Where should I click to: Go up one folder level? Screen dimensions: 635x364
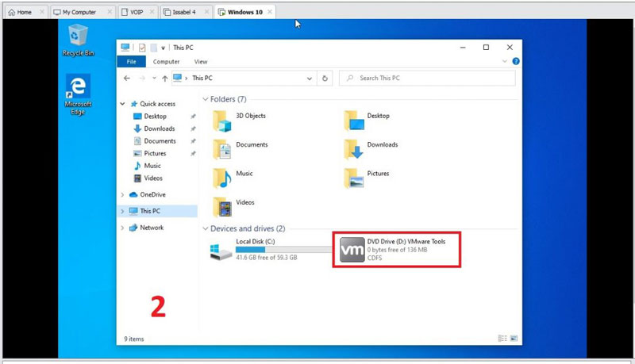pyautogui.click(x=165, y=78)
